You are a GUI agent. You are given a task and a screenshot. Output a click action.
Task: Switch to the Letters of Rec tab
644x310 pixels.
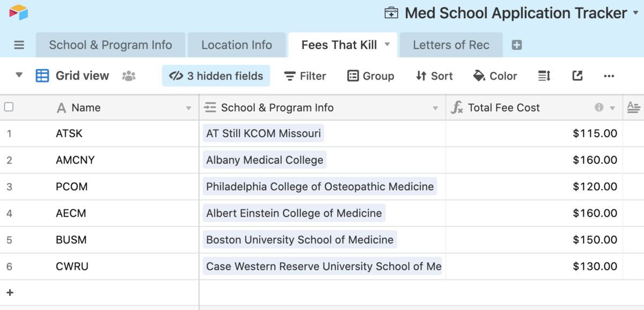tap(451, 45)
